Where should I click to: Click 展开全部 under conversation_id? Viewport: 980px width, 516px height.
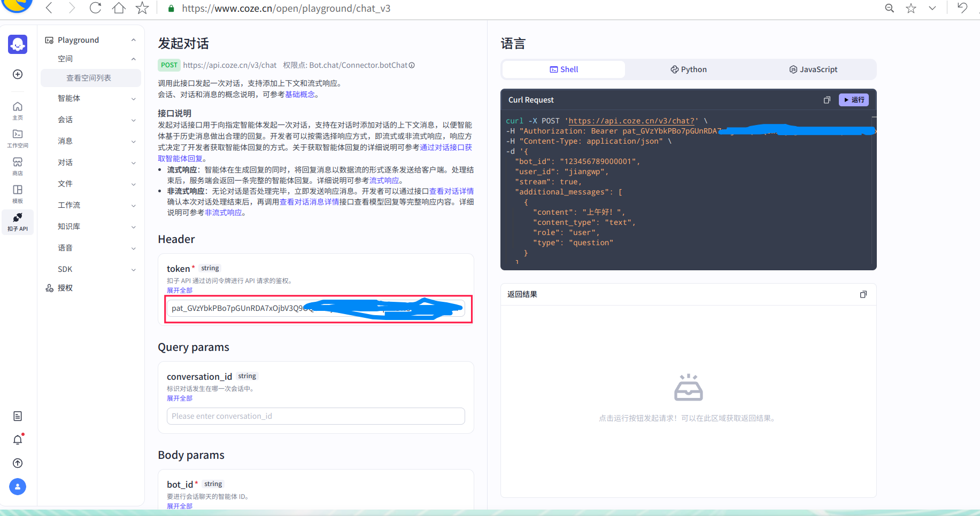point(180,398)
